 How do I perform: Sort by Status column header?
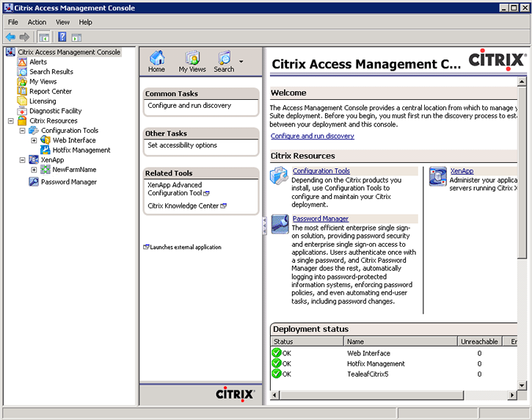point(307,341)
